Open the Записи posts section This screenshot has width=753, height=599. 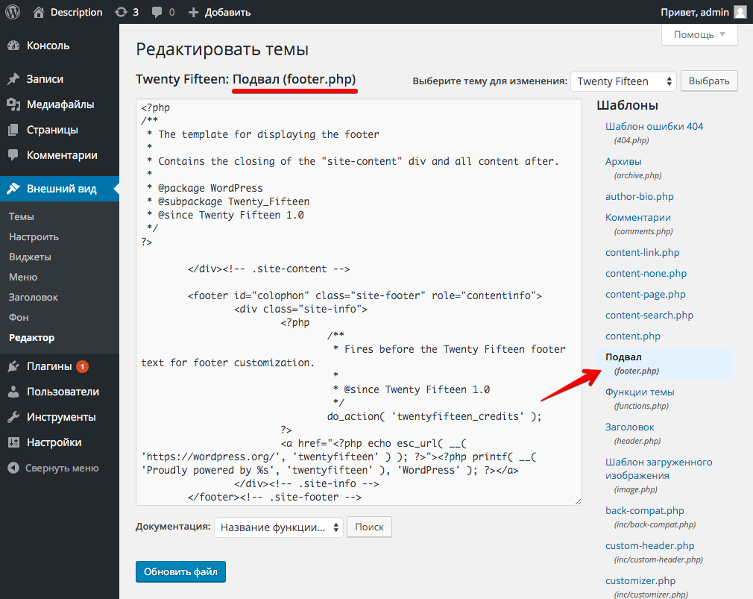44,79
